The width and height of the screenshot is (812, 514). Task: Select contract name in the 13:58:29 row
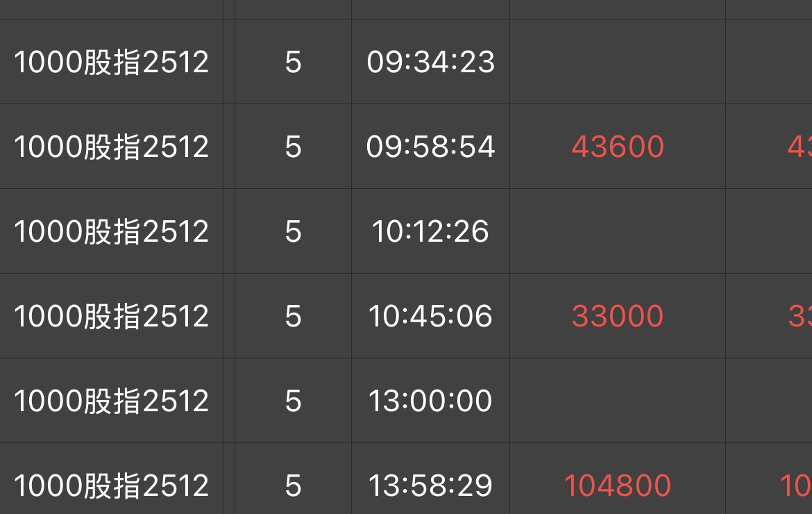pyautogui.click(x=111, y=486)
